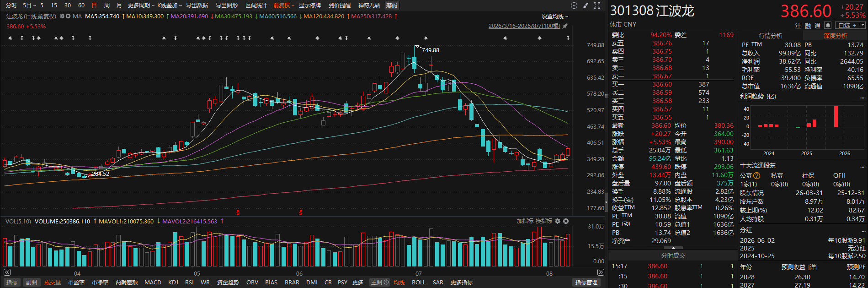This screenshot has width=868, height=288.
Task: Click the 注 tag next to stock price
Action: pos(798,26)
